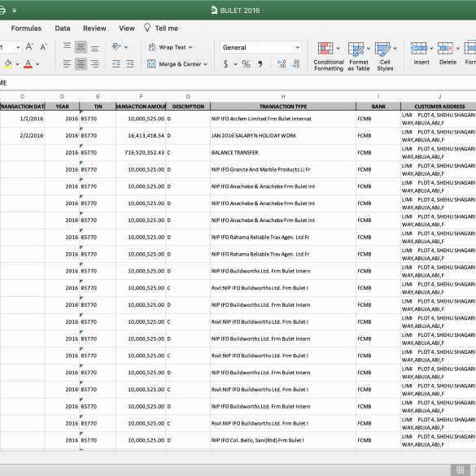
Task: Click the TRANSACTION TYPE header cell
Action: (283, 107)
